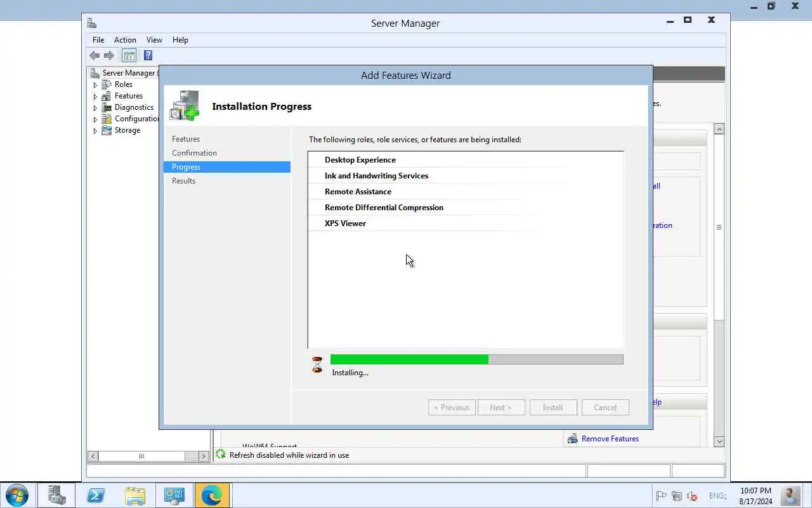
Task: Select Ink and Handwriting Services entry
Action: point(376,176)
